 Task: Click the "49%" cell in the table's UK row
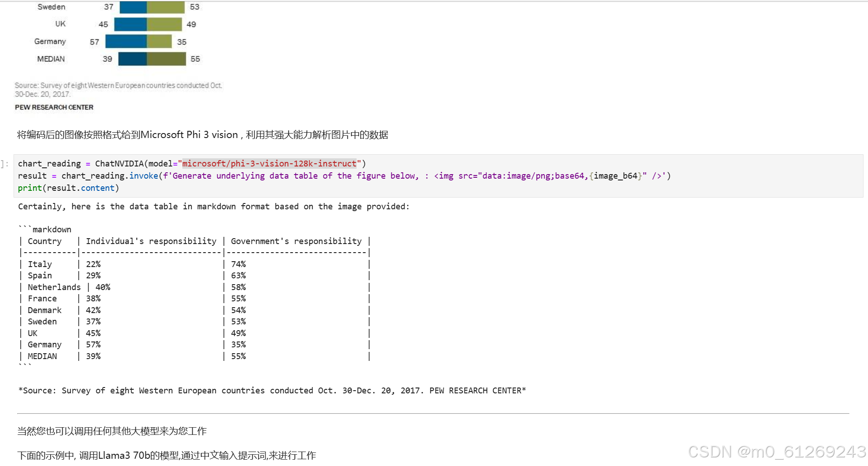point(238,333)
